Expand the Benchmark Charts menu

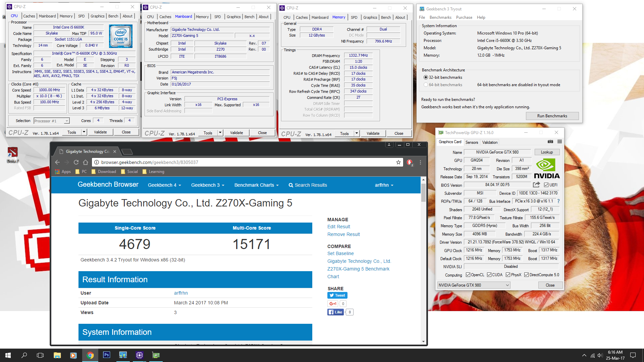[257, 185]
